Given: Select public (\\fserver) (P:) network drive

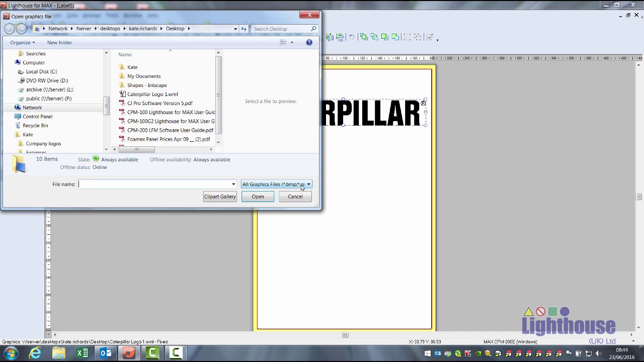Looking at the screenshot, I should point(49,99).
